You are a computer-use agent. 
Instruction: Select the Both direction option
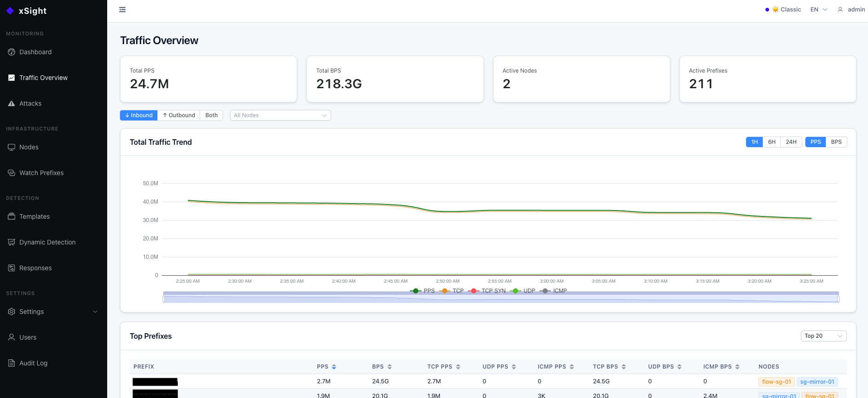click(x=212, y=115)
